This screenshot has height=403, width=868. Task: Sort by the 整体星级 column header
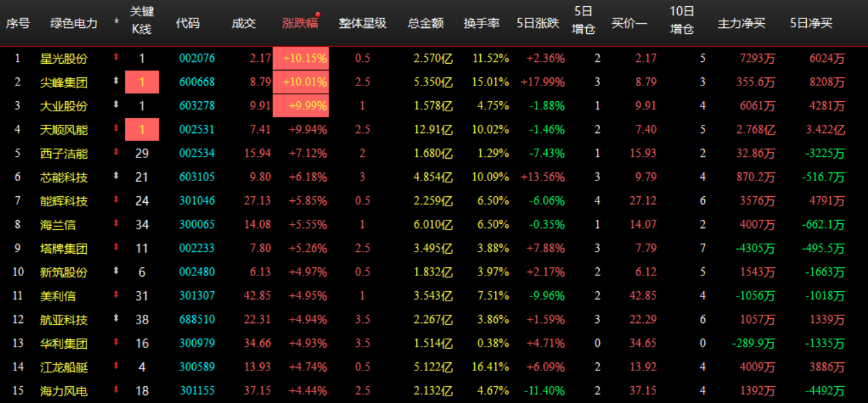363,23
